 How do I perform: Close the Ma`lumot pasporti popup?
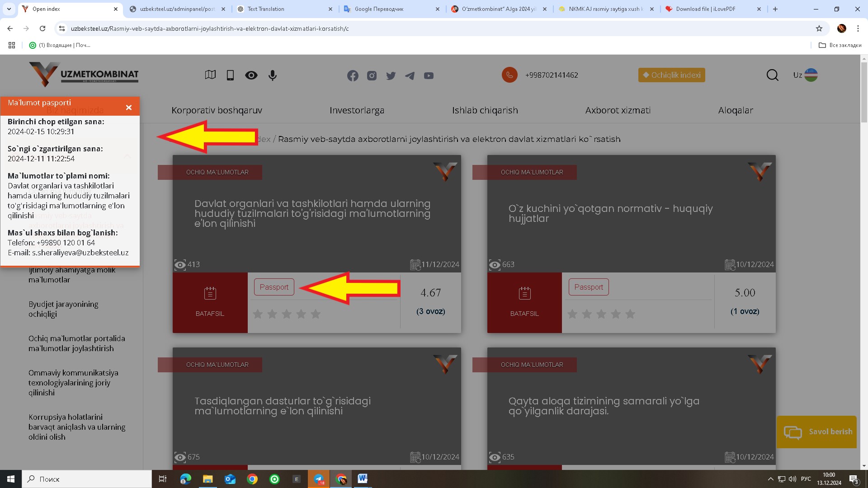(x=129, y=108)
